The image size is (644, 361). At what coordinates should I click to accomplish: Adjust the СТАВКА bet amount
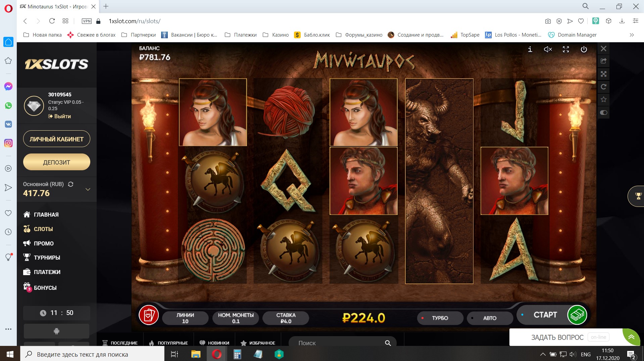tap(286, 318)
